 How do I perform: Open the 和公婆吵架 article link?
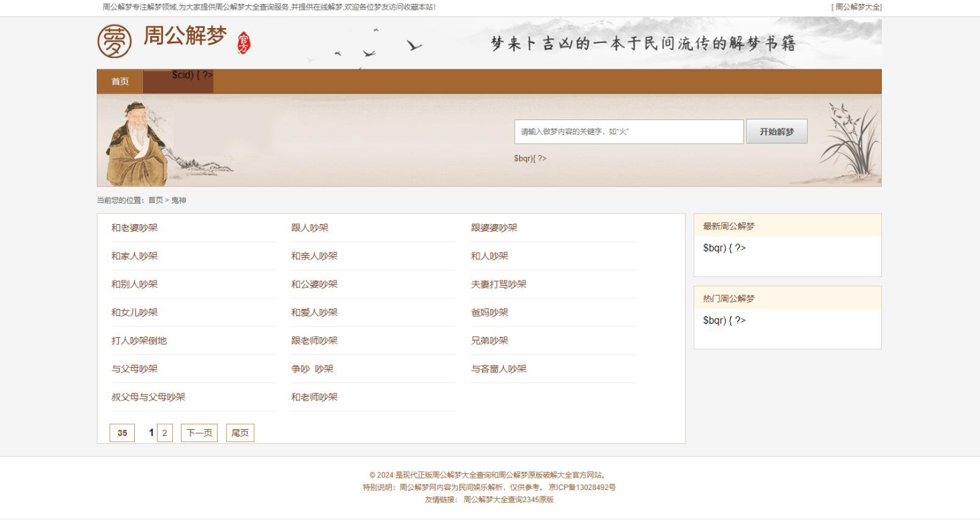314,284
